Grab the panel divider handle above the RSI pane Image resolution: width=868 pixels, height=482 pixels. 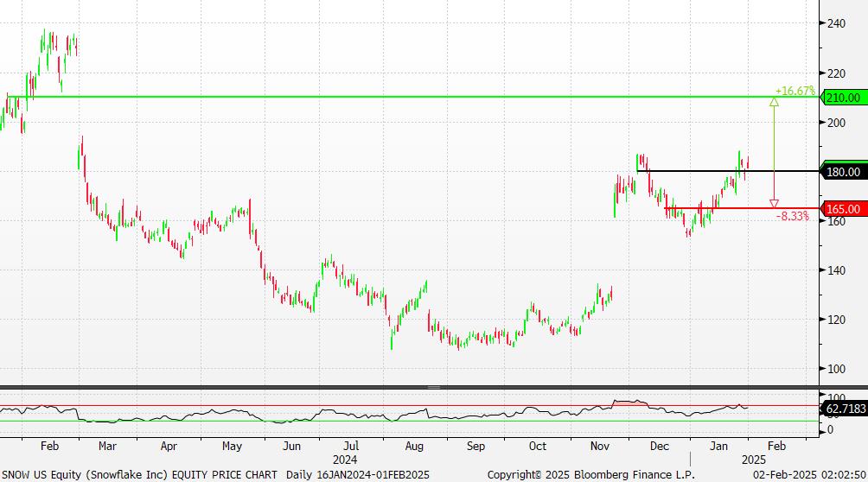[434, 387]
